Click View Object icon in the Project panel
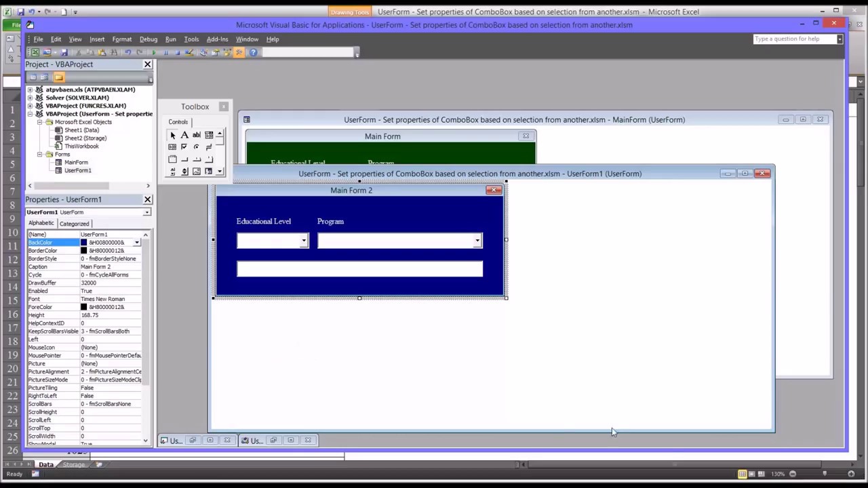This screenshot has height=488, width=868. [43, 77]
